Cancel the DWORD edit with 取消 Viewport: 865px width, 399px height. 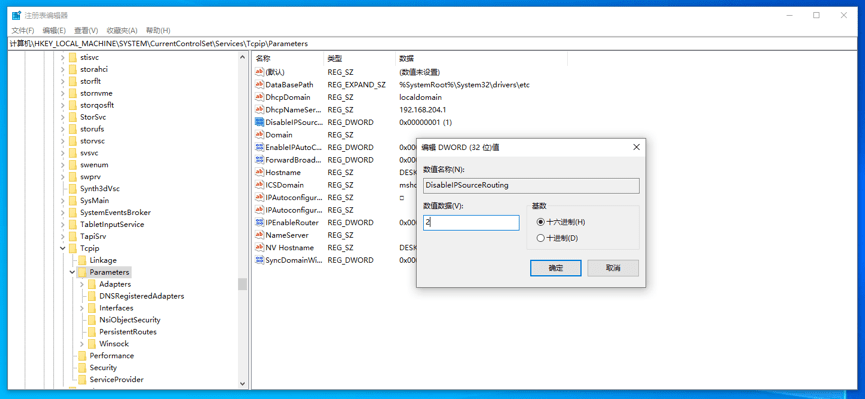(613, 268)
